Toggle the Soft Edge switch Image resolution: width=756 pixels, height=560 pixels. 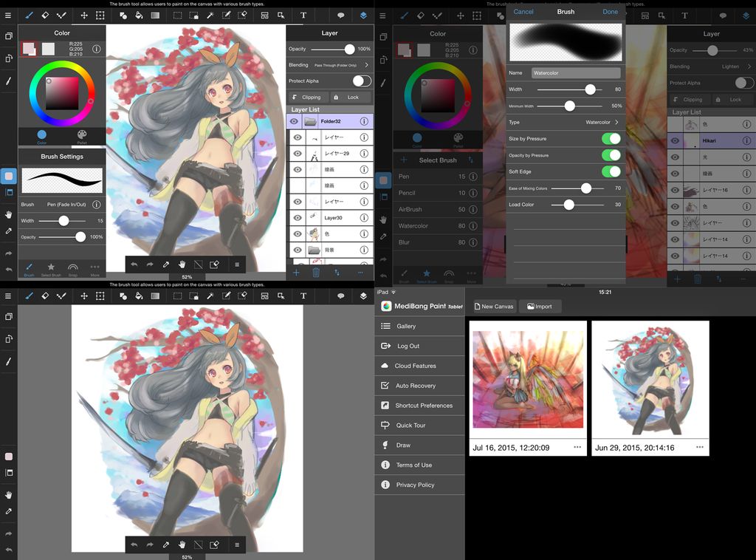coord(611,171)
